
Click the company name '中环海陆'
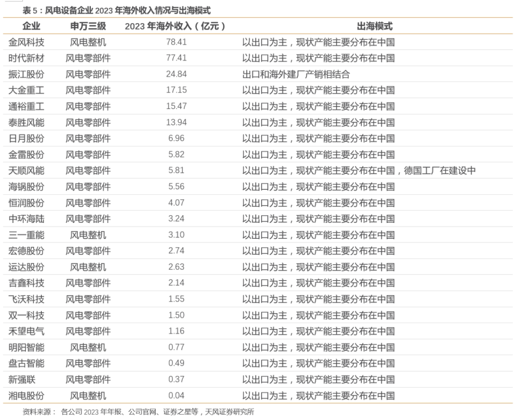pos(26,219)
